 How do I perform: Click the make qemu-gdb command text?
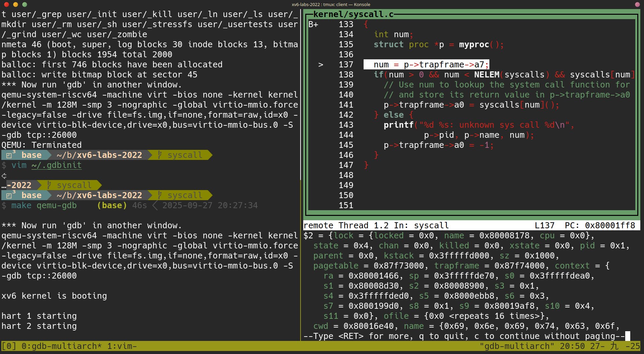44,205
